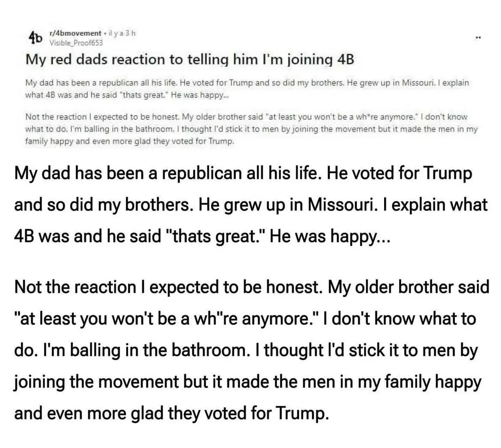Click the small paragraph starting "Not the reaction"

(x=251, y=128)
